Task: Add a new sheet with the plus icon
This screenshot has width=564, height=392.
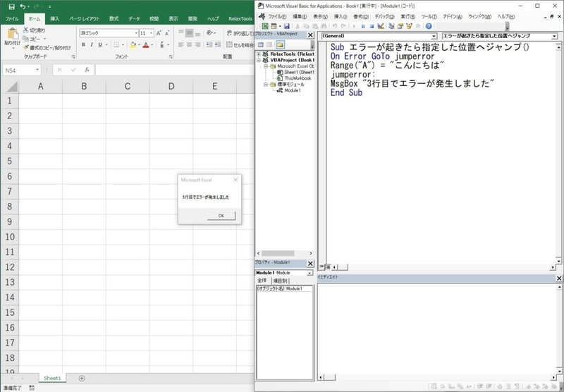Action: [x=82, y=378]
